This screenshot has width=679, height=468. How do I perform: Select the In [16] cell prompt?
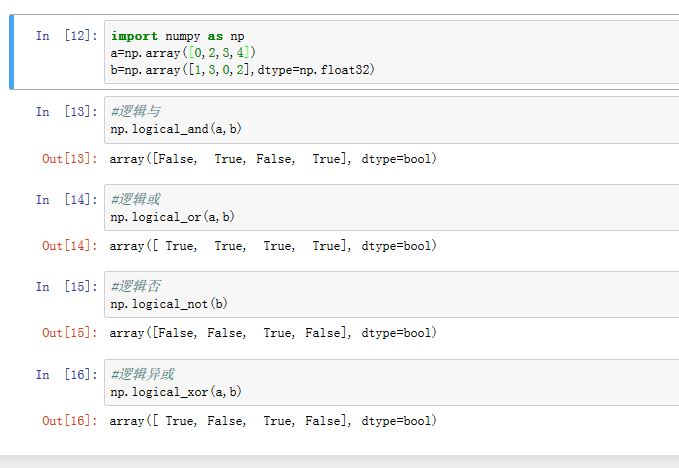click(x=65, y=375)
